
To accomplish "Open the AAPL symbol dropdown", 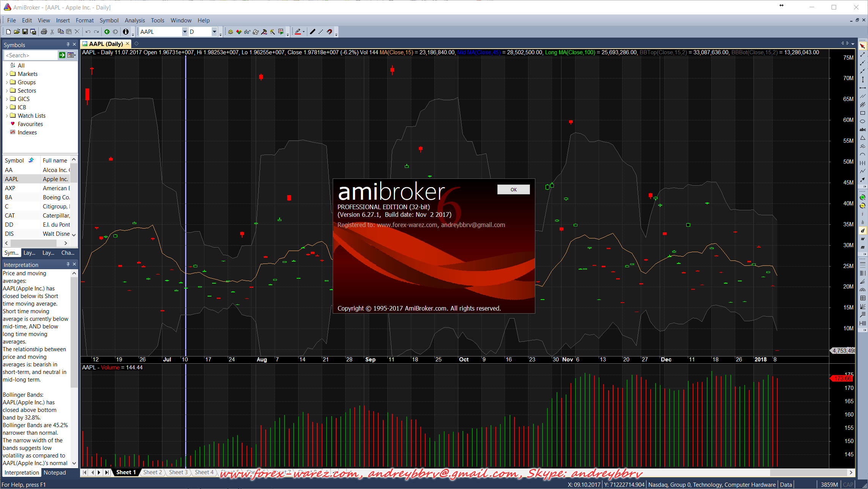I will (x=185, y=32).
